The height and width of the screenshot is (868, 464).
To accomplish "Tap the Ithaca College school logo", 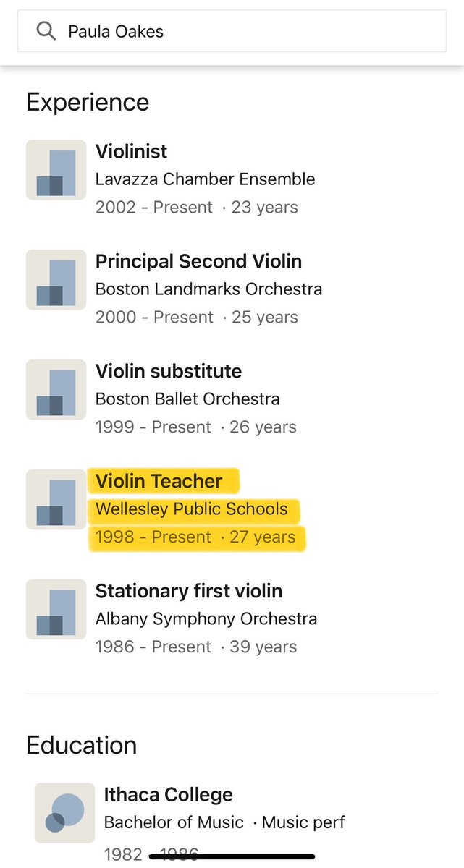I will pyautogui.click(x=64, y=813).
